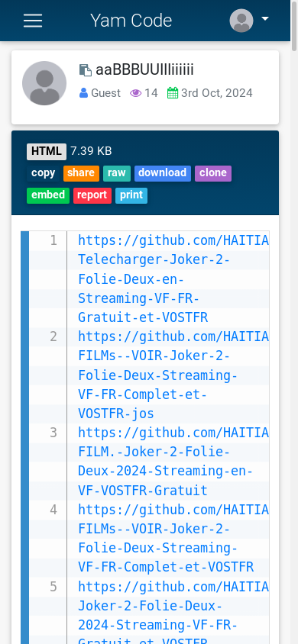Viewport: 298px width, 644px height.
Task: Click the paste author's large avatar
Action: (x=44, y=83)
